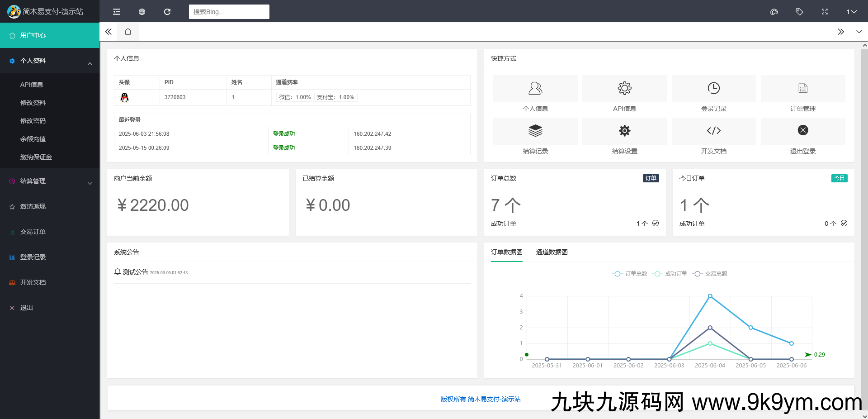Open the 个人信息 shortcut icon
The width and height of the screenshot is (868, 419).
pyautogui.click(x=535, y=88)
